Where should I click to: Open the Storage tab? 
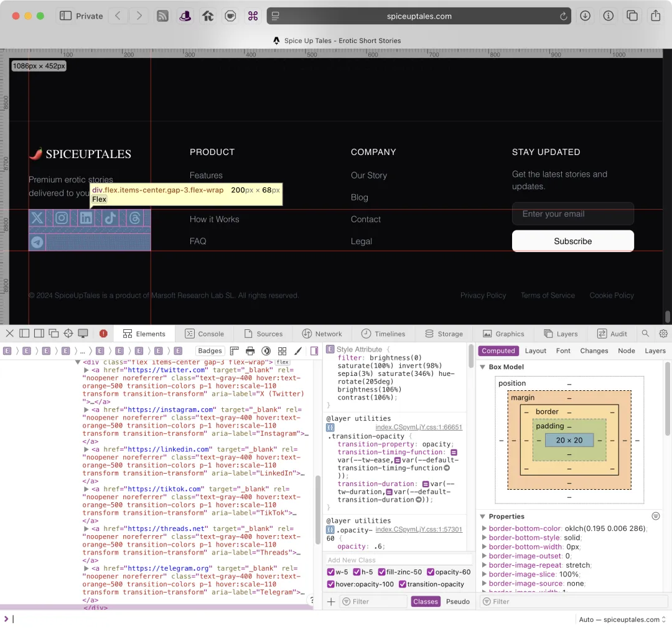click(444, 334)
